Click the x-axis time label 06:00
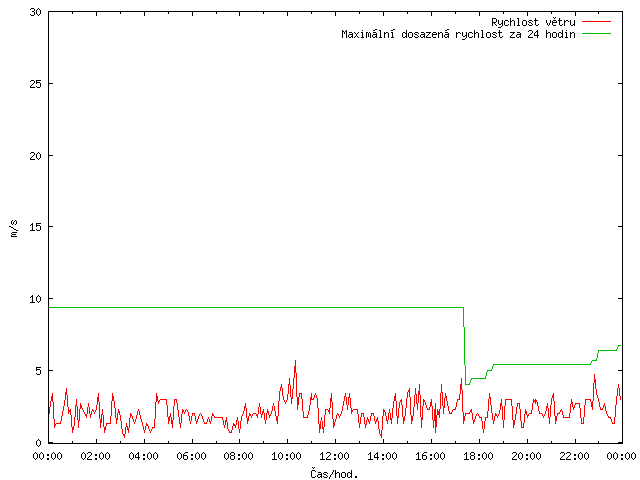This screenshot has width=640, height=480. (x=191, y=456)
